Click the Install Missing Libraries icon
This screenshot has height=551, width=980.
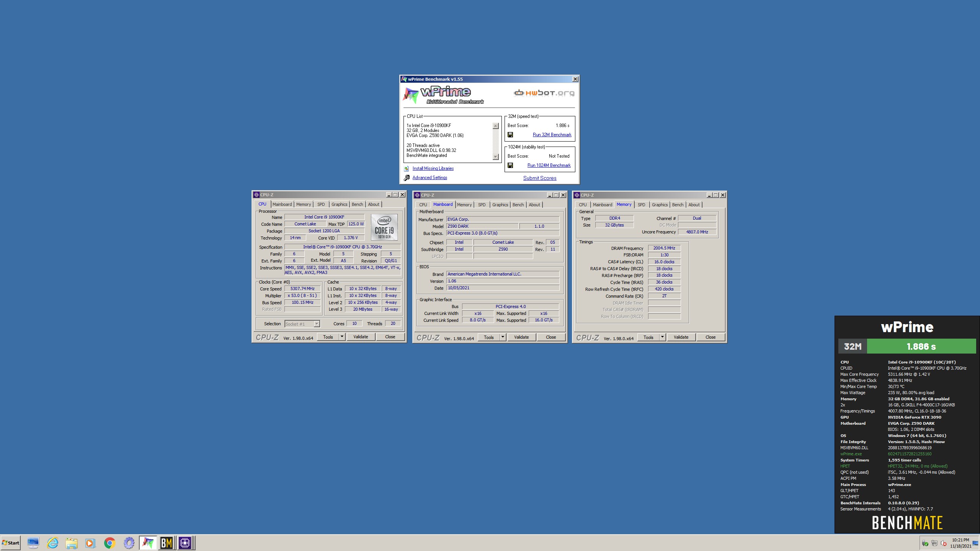coord(407,169)
